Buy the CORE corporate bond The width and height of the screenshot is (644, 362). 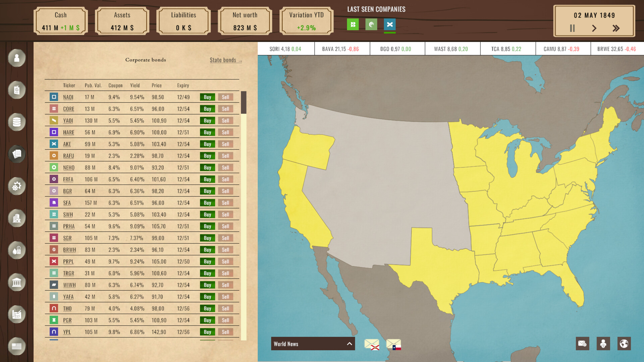point(207,109)
